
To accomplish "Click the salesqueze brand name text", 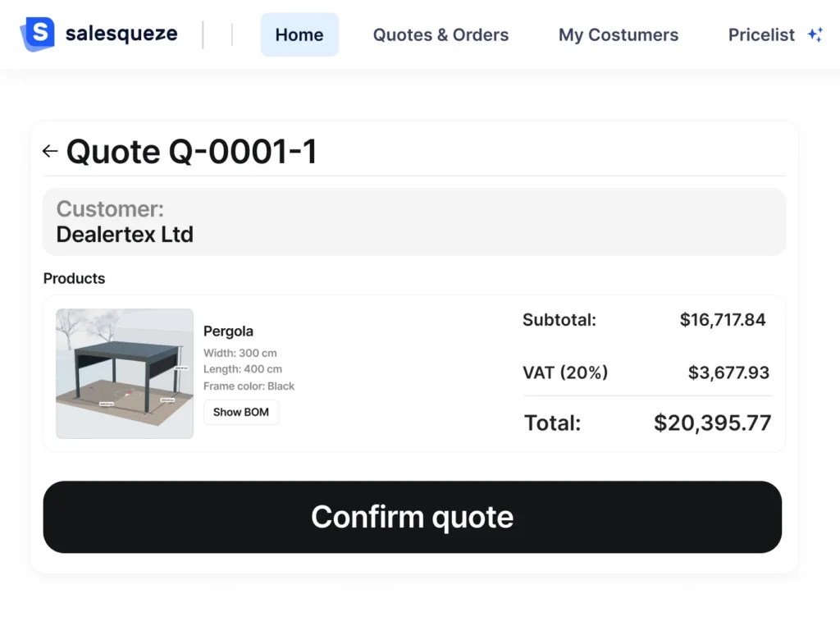I will click(x=121, y=34).
